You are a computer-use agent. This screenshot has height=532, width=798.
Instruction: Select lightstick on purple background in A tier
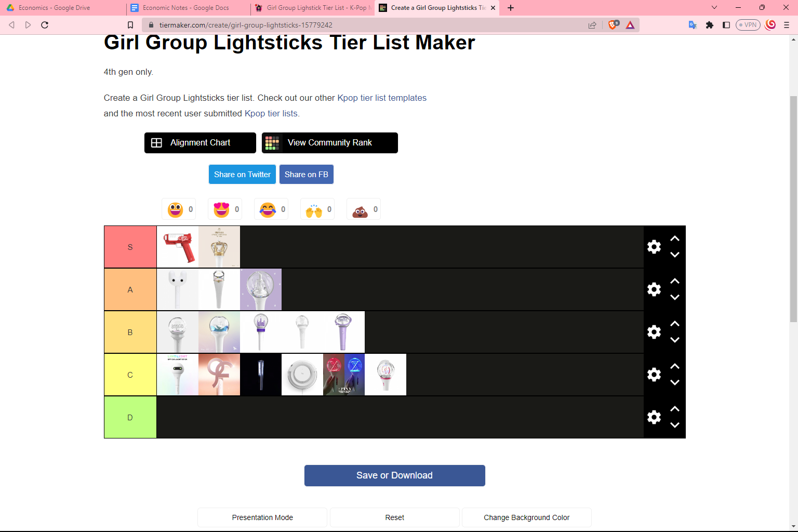click(x=261, y=289)
